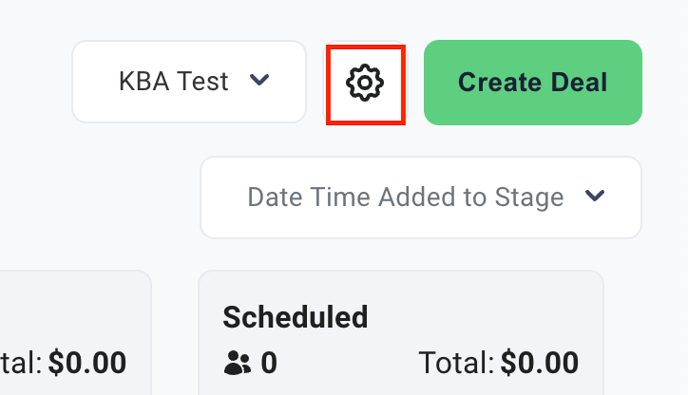Click the people icon in Scheduled stage
Viewport: 688px width, 395px height.
point(237,363)
